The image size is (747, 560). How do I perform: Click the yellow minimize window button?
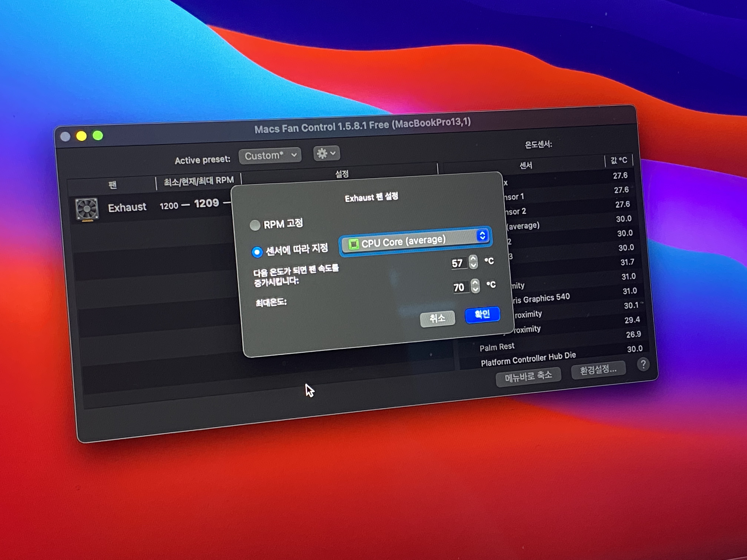[81, 136]
